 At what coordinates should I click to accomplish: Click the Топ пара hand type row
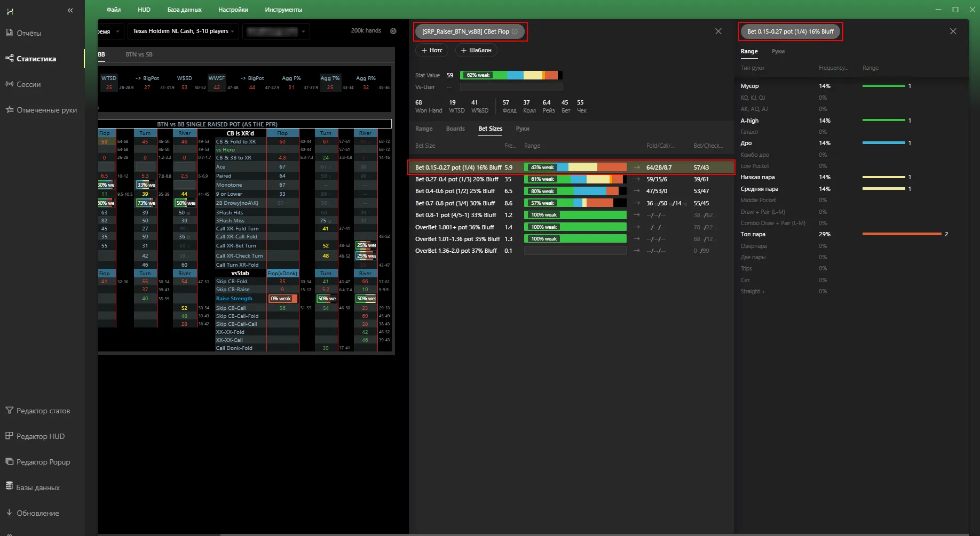pos(851,234)
